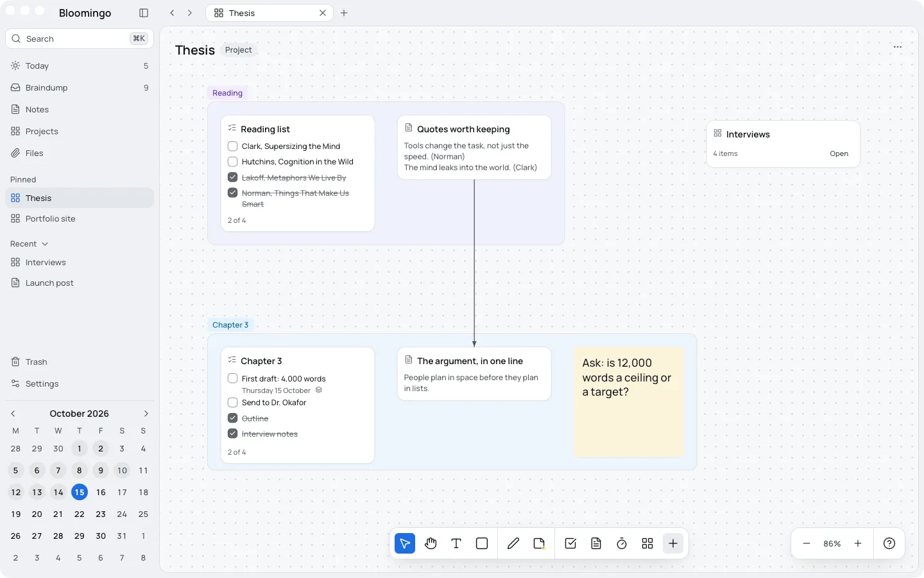Open the help question mark icon

tap(889, 543)
